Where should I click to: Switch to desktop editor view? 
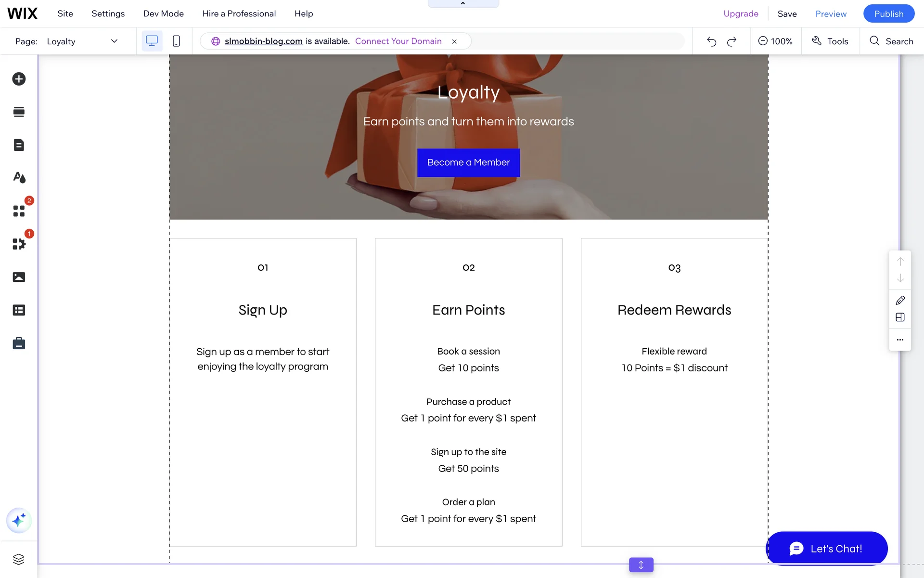[152, 41]
